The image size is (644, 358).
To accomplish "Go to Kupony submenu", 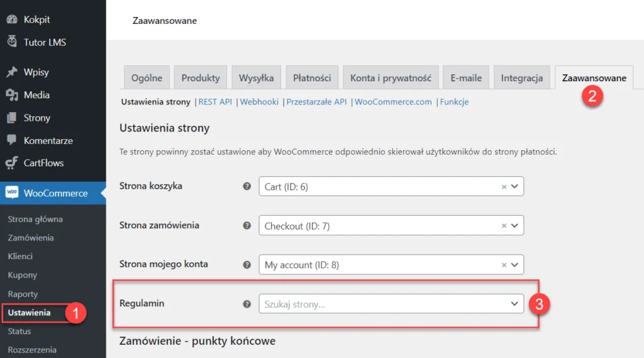I will (23, 275).
